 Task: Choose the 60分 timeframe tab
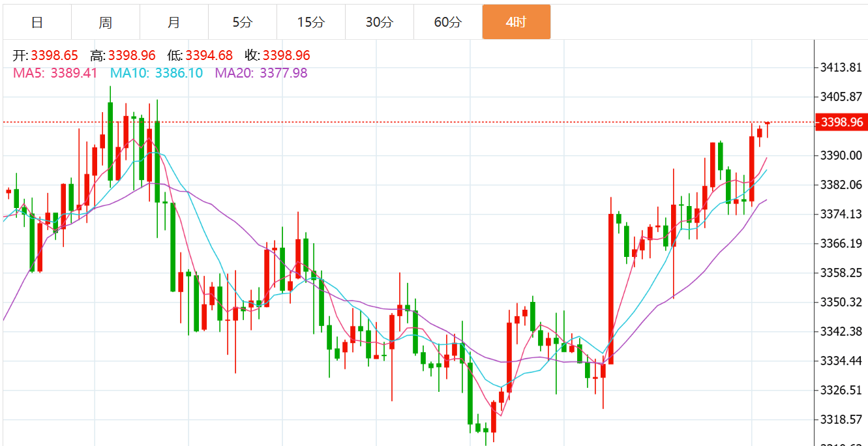448,22
